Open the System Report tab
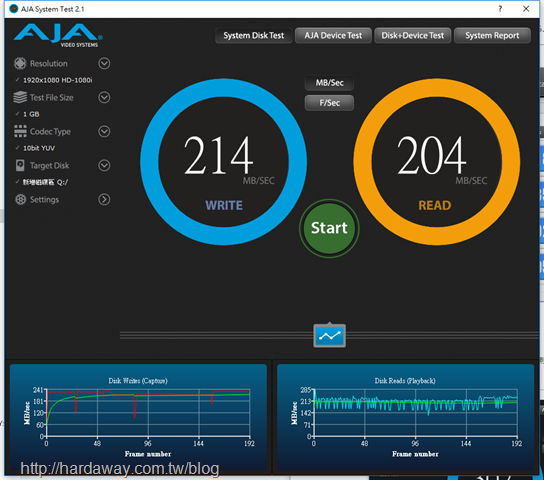 492,35
